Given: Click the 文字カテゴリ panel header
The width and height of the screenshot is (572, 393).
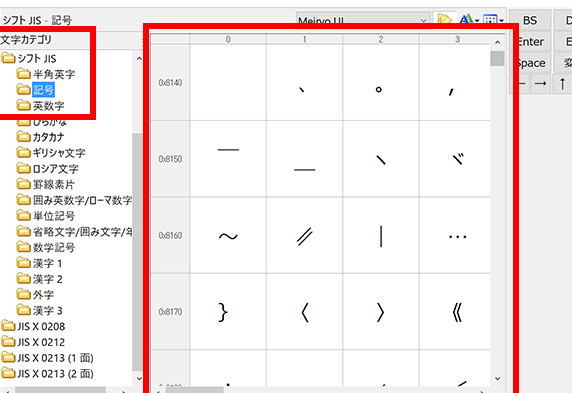Looking at the screenshot, I should click(x=26, y=39).
